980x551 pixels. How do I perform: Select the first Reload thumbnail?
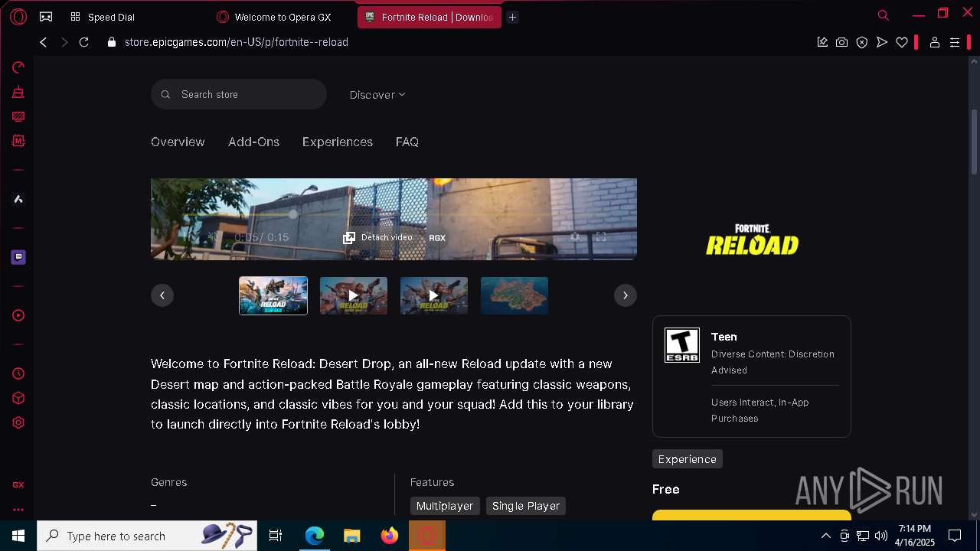[x=273, y=295]
